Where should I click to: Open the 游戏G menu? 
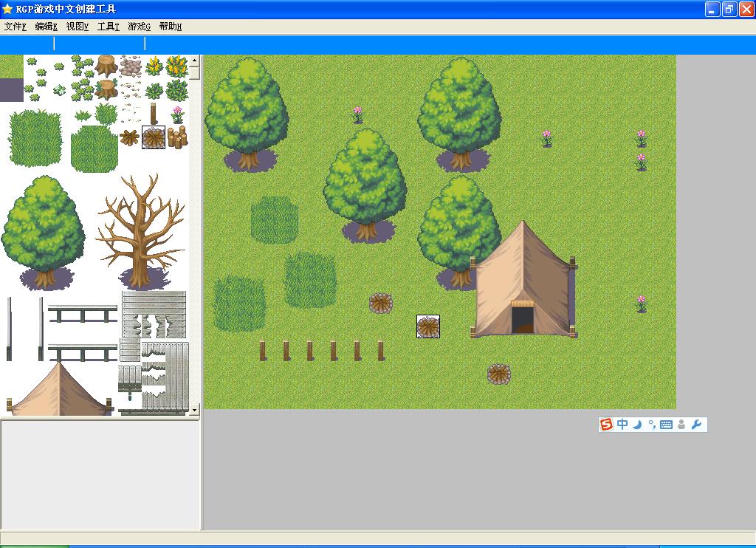[x=140, y=27]
